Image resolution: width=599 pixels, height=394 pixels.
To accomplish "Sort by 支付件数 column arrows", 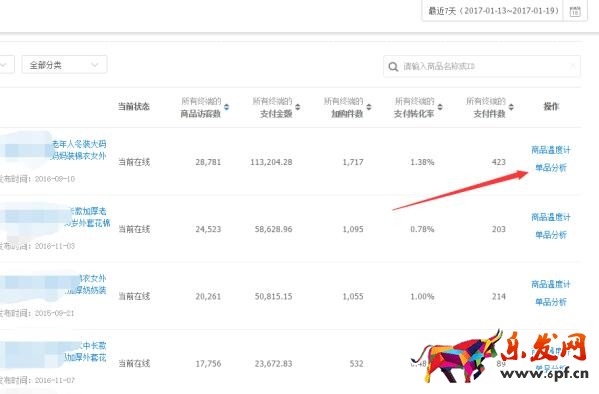I will click(x=511, y=107).
